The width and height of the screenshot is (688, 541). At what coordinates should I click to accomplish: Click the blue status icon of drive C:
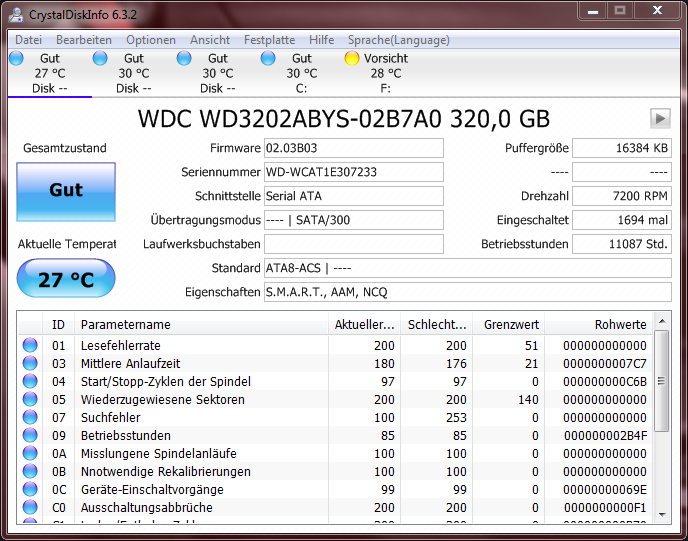point(268,58)
